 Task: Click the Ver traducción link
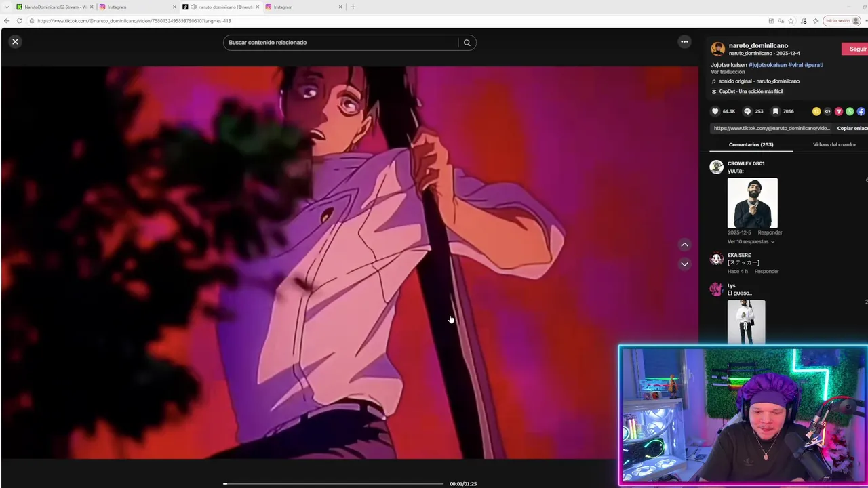pos(728,72)
